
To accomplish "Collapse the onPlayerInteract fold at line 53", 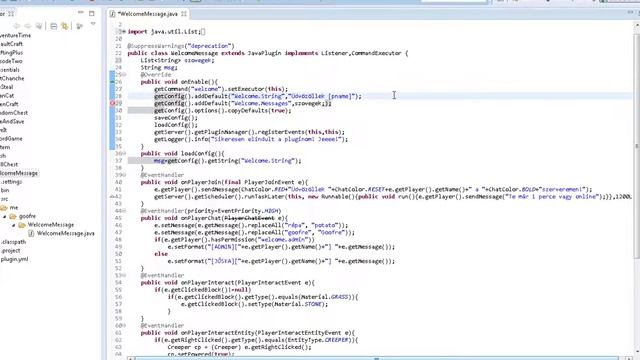I will pos(124,276).
